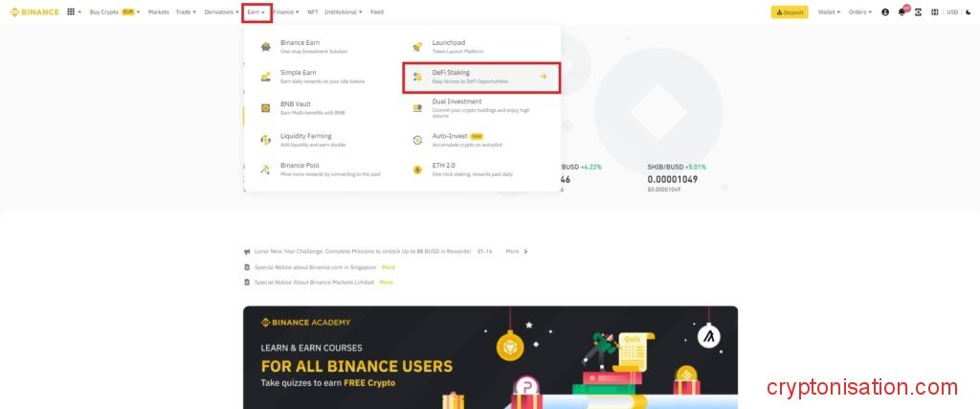This screenshot has width=980, height=409.
Task: Click the download app icon
Action: 919,12
